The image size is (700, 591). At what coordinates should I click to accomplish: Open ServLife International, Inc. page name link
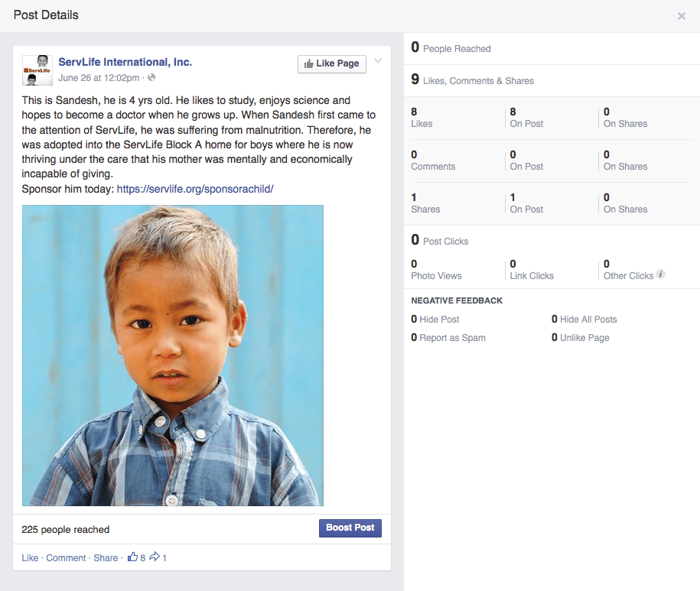125,62
